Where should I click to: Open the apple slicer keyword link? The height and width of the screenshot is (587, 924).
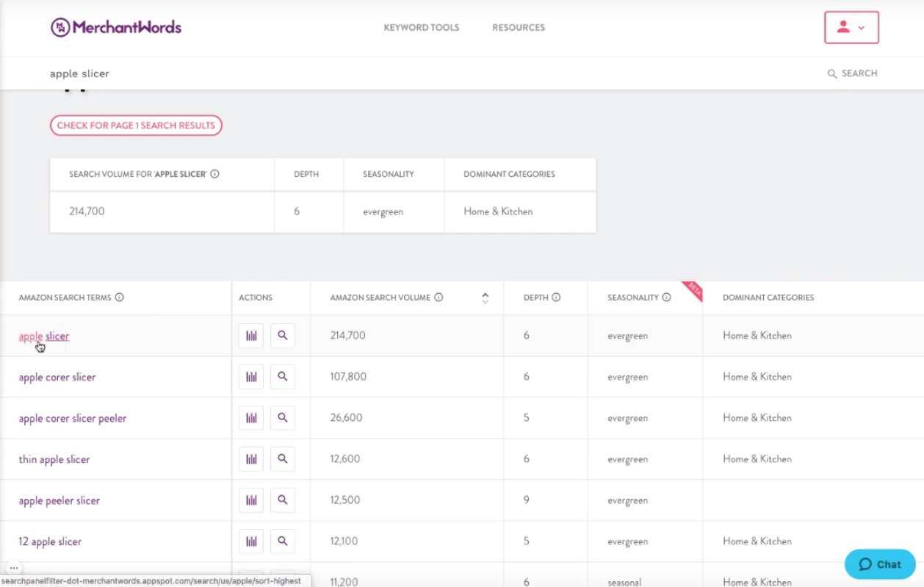tap(44, 336)
